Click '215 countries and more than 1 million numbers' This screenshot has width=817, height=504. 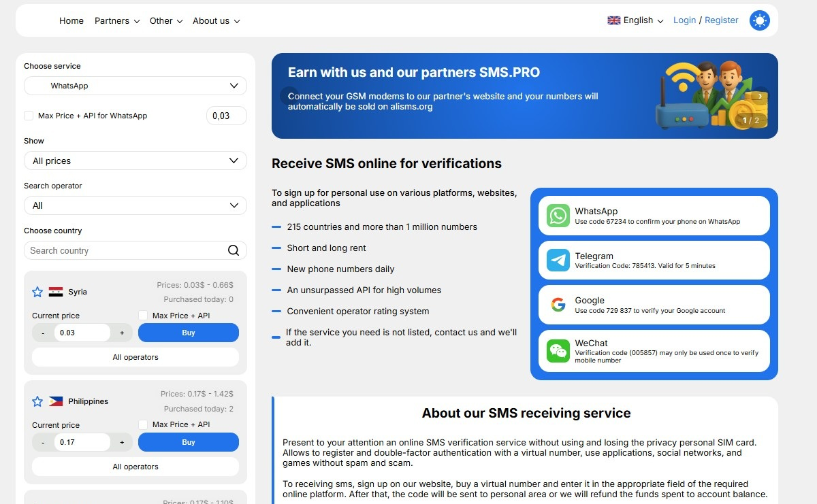pyautogui.click(x=382, y=227)
